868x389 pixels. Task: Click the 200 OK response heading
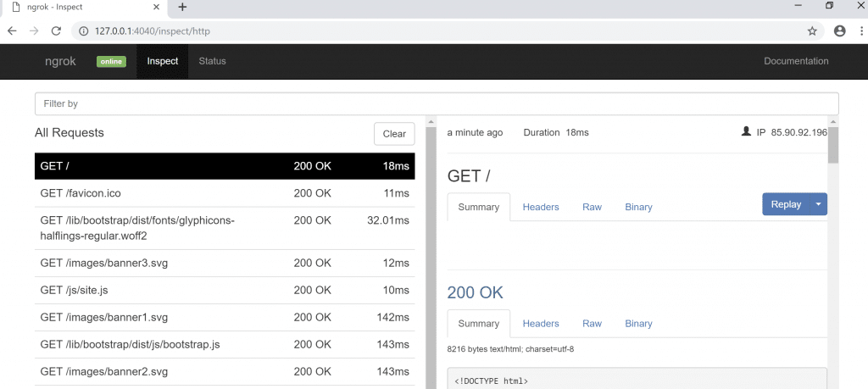click(476, 292)
